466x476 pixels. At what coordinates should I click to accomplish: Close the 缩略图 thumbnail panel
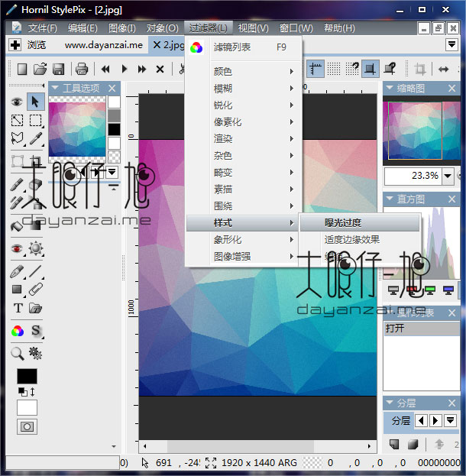(451, 89)
